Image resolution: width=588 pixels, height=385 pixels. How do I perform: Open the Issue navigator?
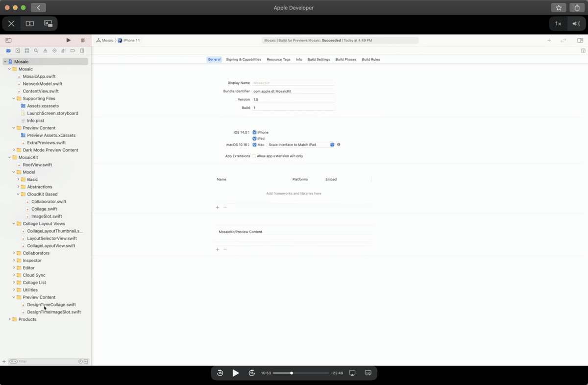pos(45,50)
